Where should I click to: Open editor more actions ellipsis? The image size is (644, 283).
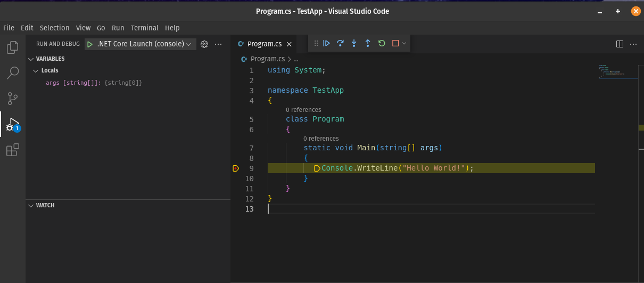coord(633,44)
